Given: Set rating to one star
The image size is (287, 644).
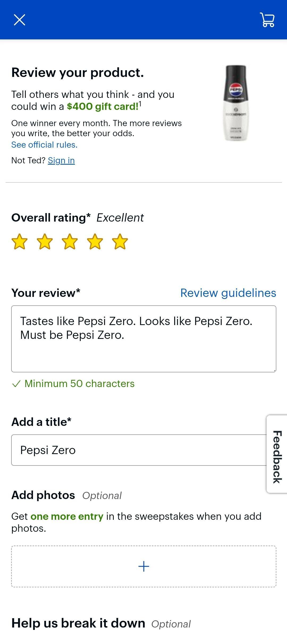Looking at the screenshot, I should coord(20,242).
